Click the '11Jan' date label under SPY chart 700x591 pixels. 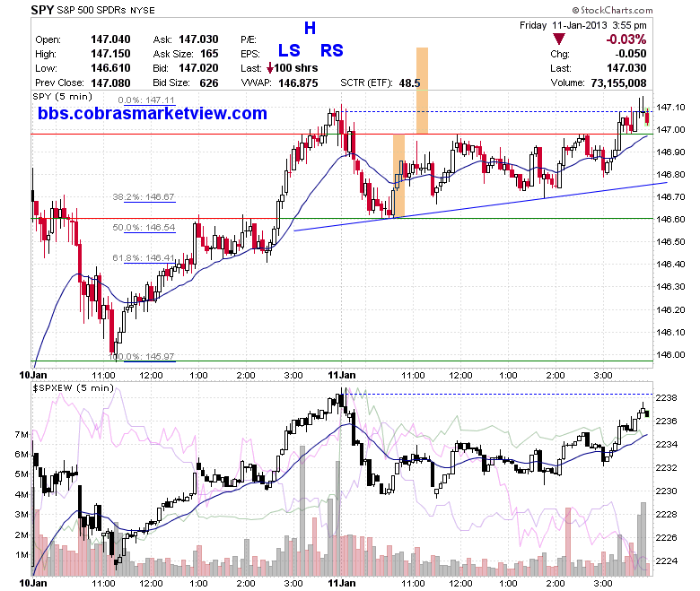pyautogui.click(x=342, y=375)
